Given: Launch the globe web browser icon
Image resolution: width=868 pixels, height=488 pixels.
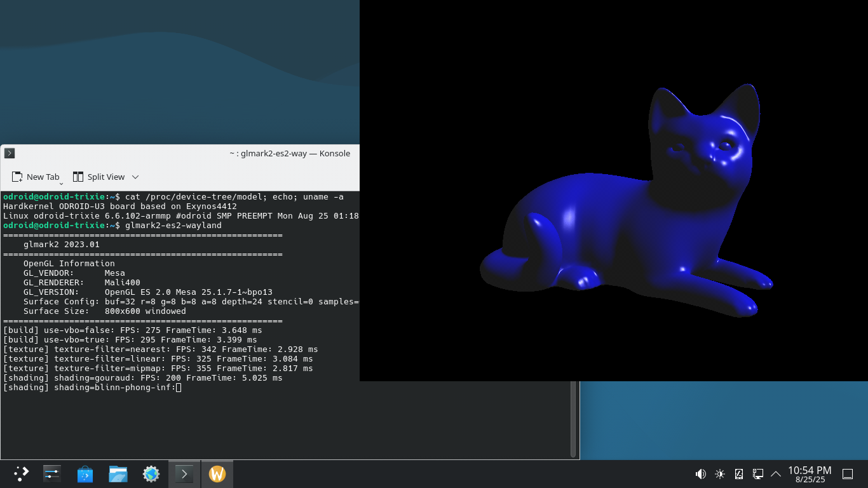Looking at the screenshot, I should [151, 473].
